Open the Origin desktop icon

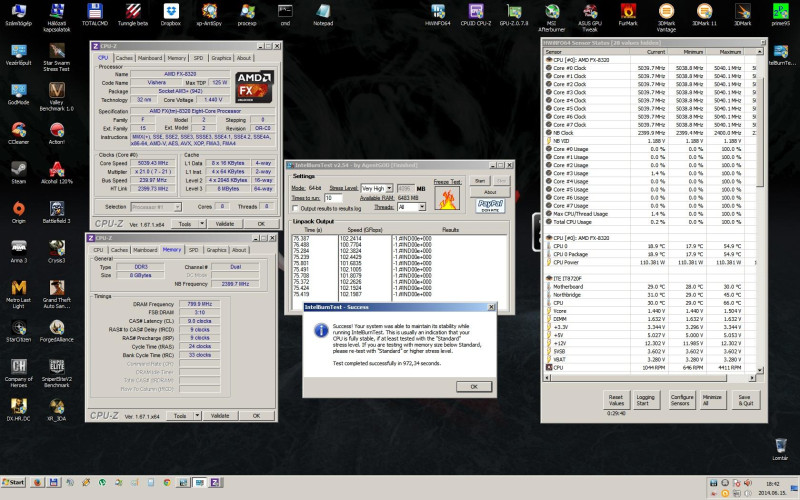click(18, 212)
